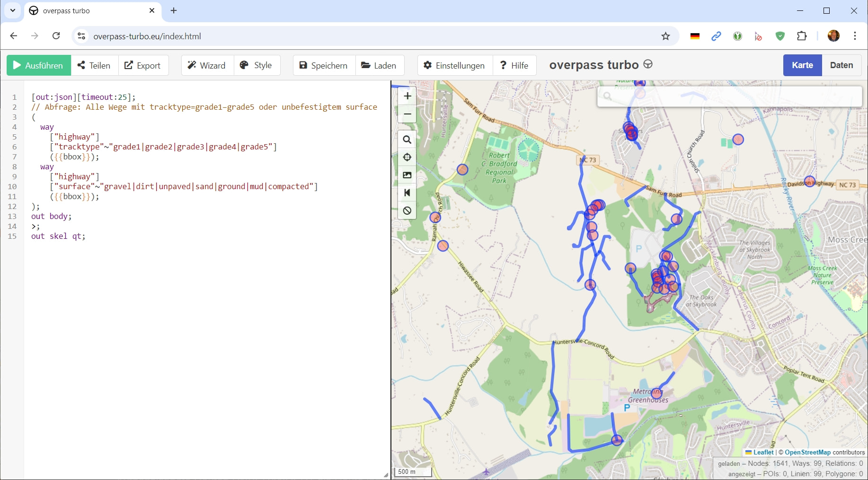The image size is (868, 480).
Task: Run the query with Ausführen
Action: tap(39, 65)
